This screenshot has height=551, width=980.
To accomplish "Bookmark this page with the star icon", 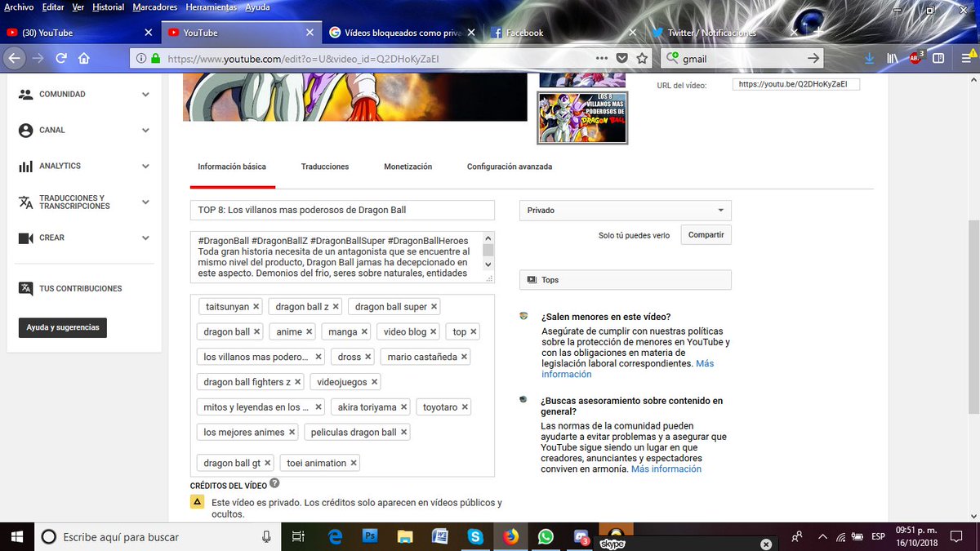I will coord(642,58).
